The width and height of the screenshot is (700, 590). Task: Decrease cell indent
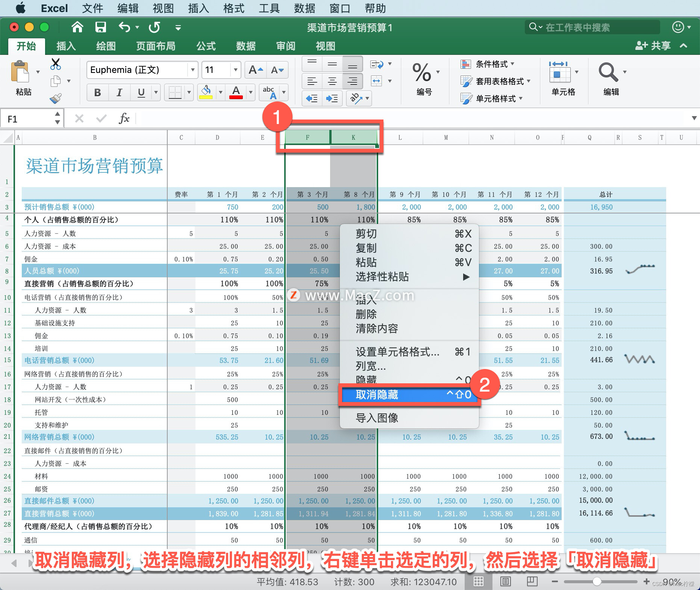click(312, 98)
